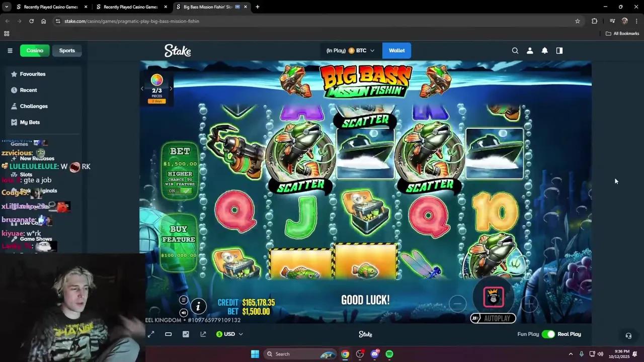Select the Big Bass Mission Fishin' browser tab

tap(209, 7)
